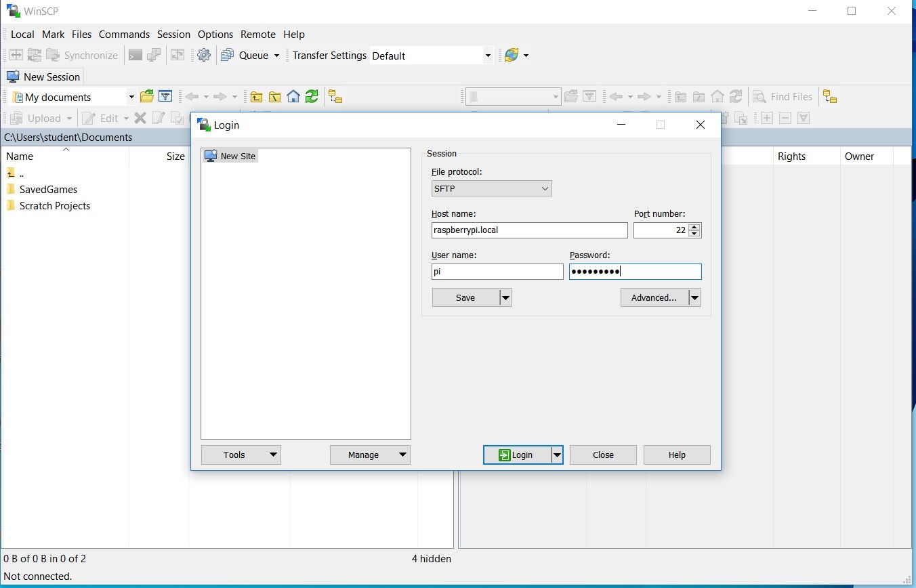Click the New Session monitor icon
Image resolution: width=916 pixels, height=588 pixels.
[12, 77]
